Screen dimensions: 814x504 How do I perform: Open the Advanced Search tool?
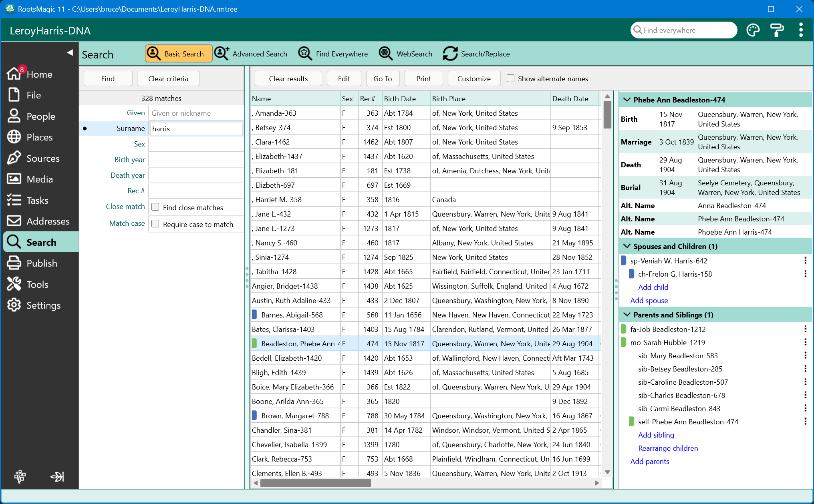coord(251,54)
